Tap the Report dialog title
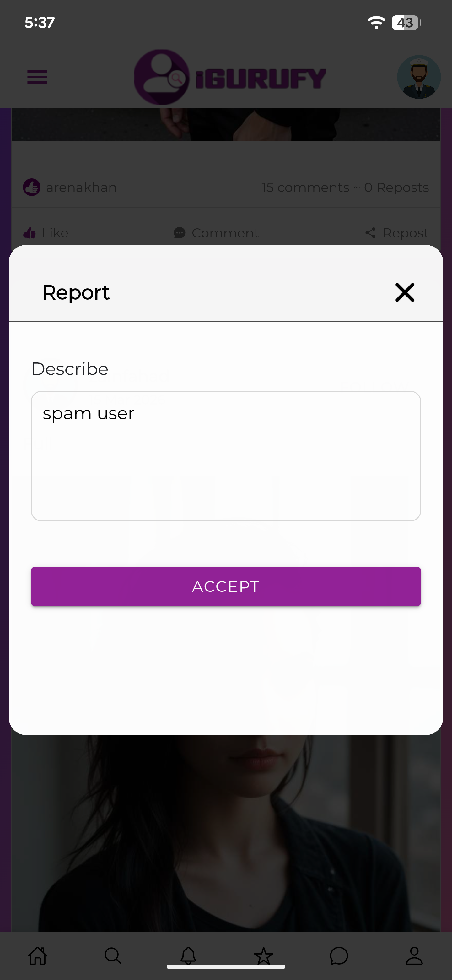Image resolution: width=452 pixels, height=980 pixels. 76,292
